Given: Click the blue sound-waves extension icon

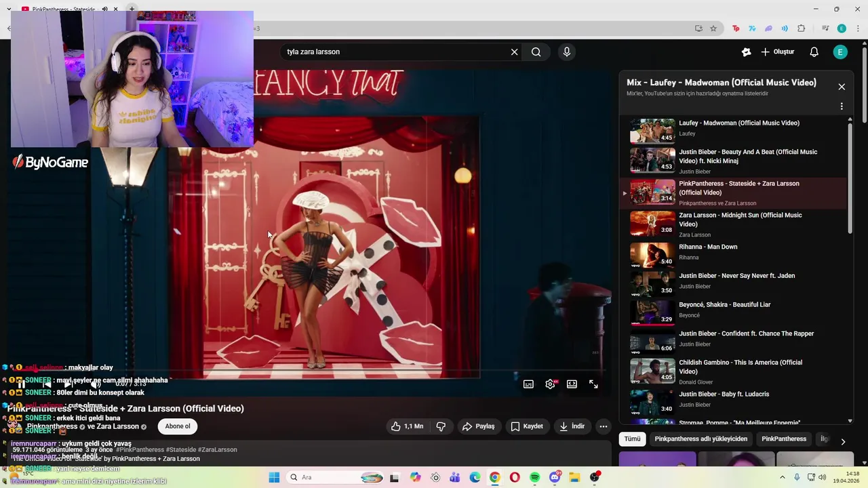Looking at the screenshot, I should pos(785,28).
